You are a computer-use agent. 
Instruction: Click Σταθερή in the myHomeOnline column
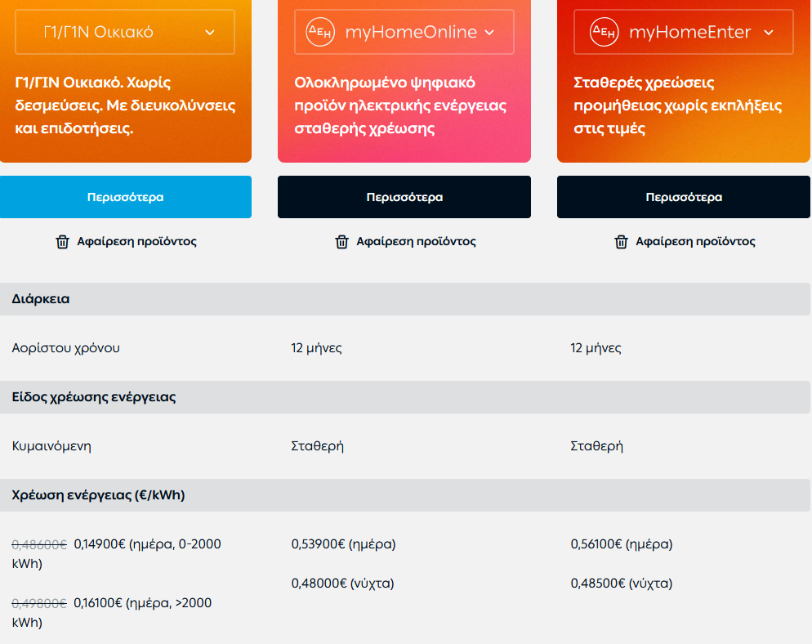coord(318,446)
